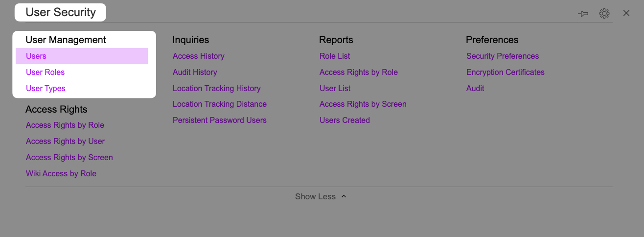The height and width of the screenshot is (237, 644).
Task: Open Access Rights by User
Action: 65,141
